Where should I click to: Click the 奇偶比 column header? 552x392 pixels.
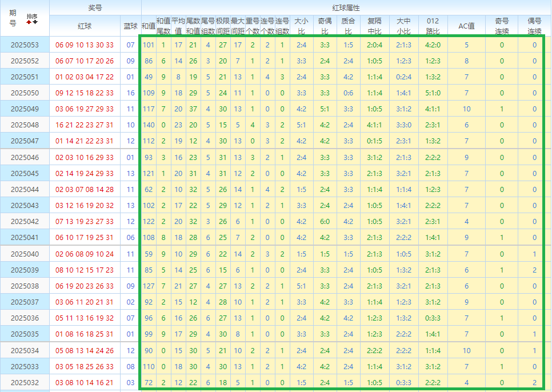tap(325, 26)
